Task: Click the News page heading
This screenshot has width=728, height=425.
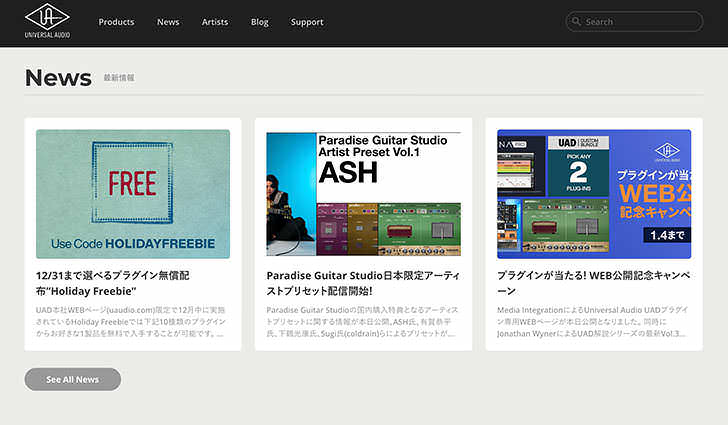Action: 58,78
